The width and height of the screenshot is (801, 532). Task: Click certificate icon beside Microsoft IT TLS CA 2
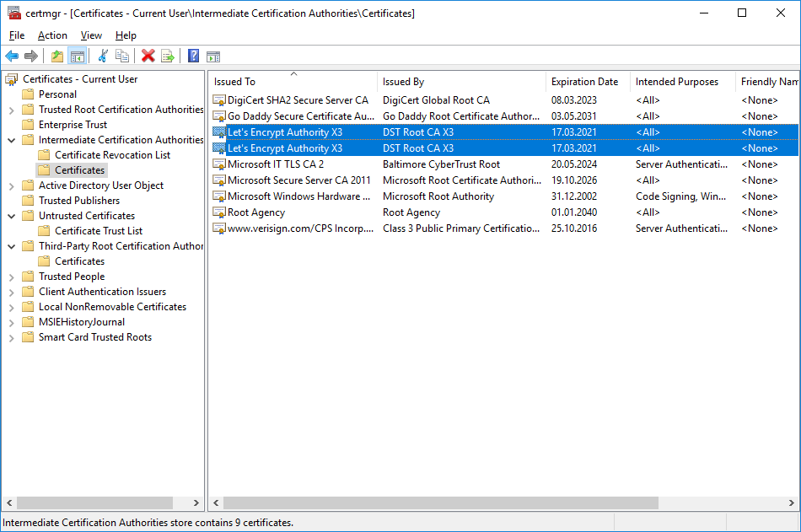(219, 164)
